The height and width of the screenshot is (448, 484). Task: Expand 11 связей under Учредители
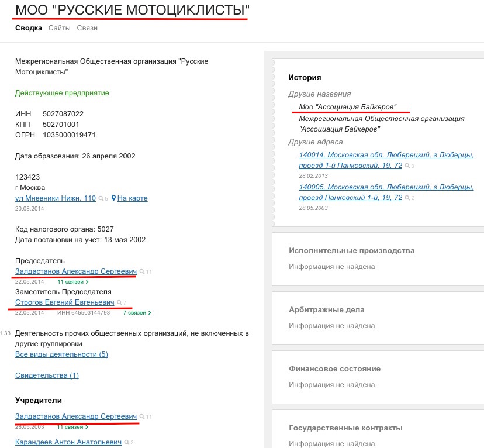[73, 427]
